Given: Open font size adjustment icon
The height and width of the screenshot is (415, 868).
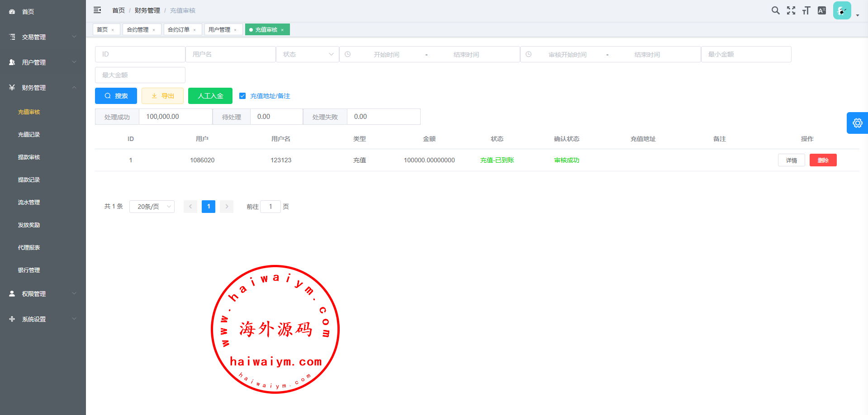Looking at the screenshot, I should pos(806,10).
